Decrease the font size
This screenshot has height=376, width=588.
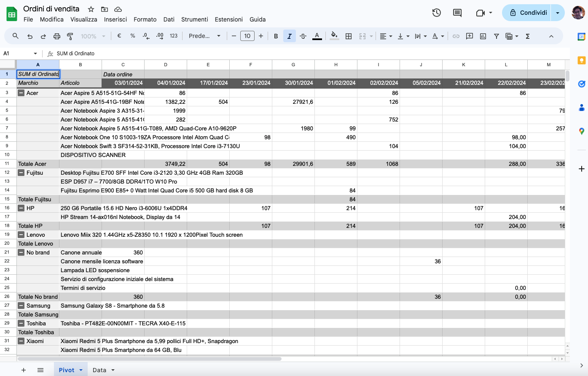[x=234, y=36]
